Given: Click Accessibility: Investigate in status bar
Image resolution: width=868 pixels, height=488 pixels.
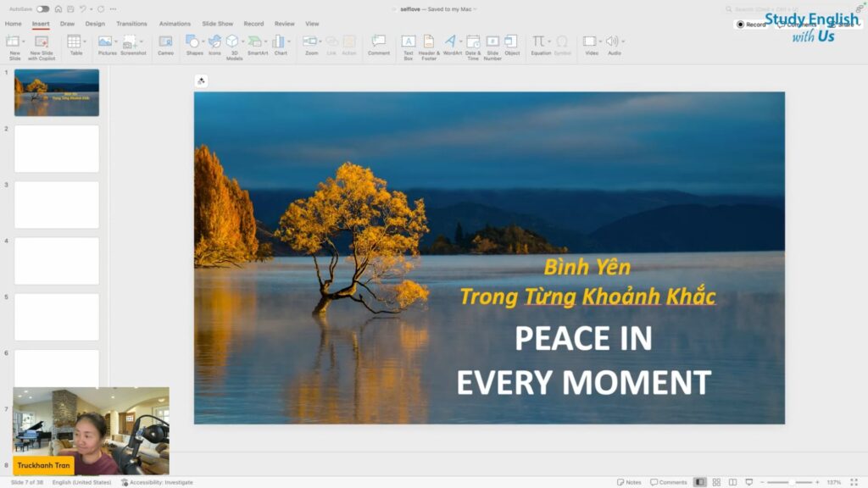Looking at the screenshot, I should tap(158, 482).
